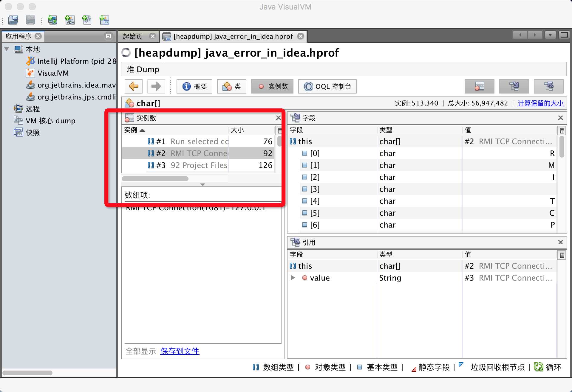Go forward with the right arrow button
The width and height of the screenshot is (572, 392).
(156, 86)
